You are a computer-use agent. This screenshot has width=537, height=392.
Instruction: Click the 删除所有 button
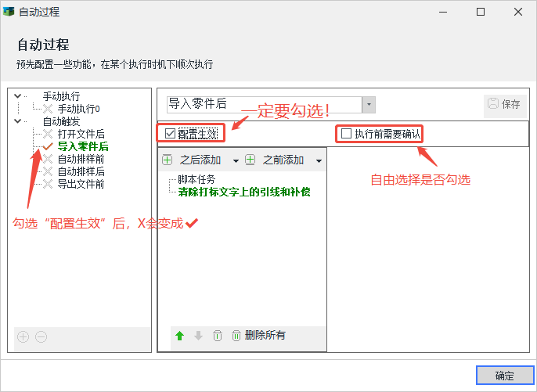(x=258, y=336)
